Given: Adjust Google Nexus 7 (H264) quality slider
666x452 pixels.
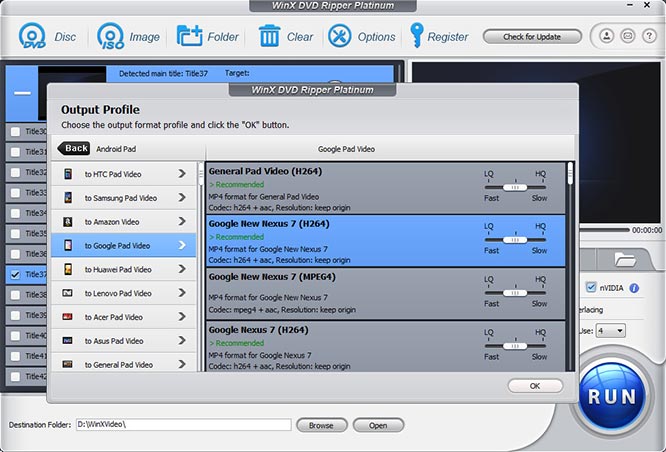Looking at the screenshot, I should click(x=515, y=346).
